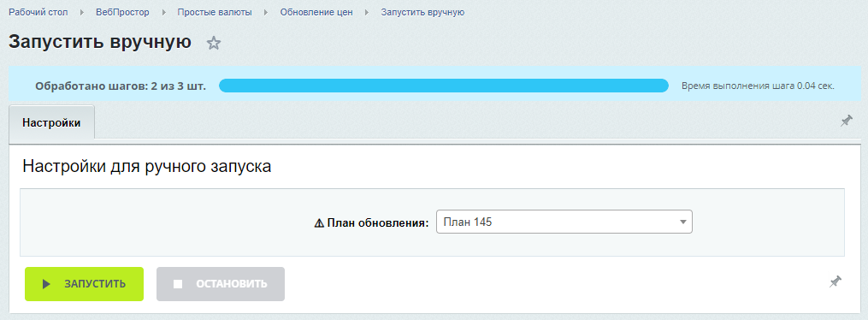Navigate to Обновление цен breadcrumb
The image size is (868, 320).
316,12
